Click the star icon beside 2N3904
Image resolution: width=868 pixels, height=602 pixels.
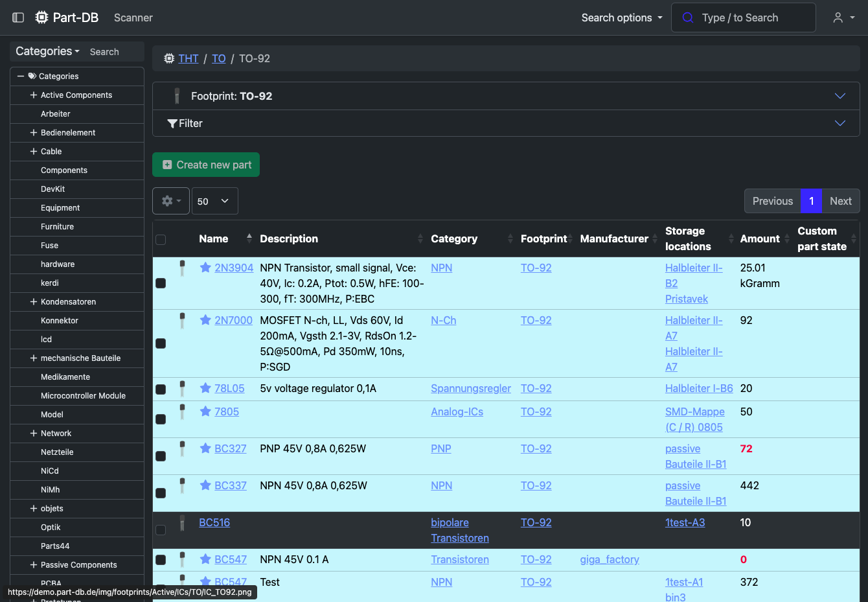(205, 268)
